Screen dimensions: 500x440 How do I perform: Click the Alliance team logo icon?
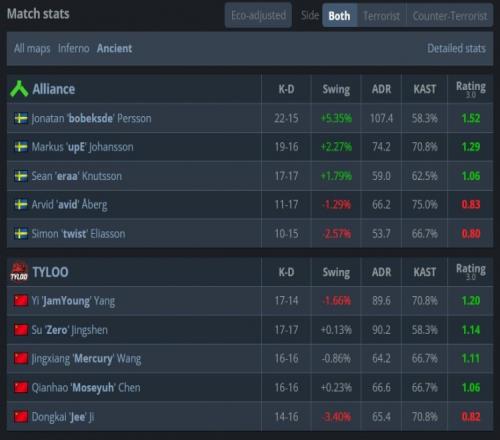point(19,89)
